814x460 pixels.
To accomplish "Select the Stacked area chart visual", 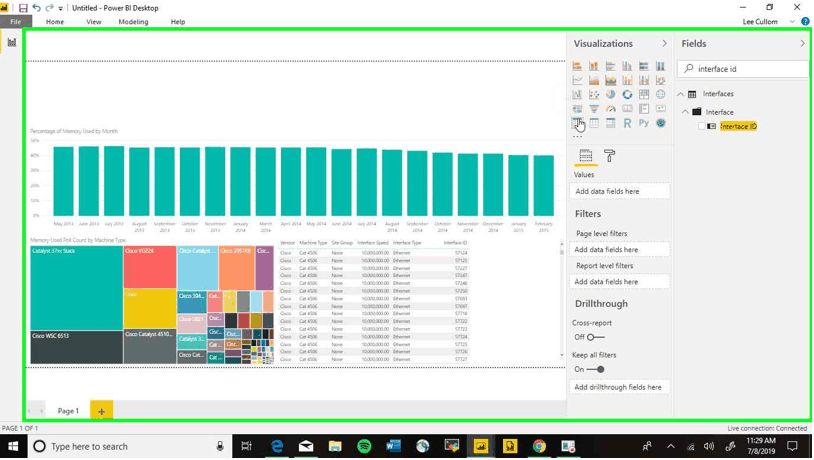I will tap(610, 80).
